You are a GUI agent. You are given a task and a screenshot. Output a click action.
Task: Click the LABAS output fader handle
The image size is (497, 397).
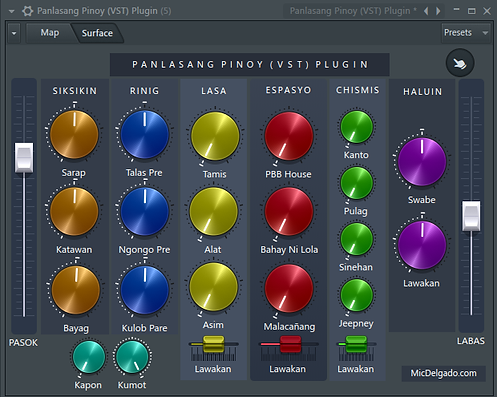coord(471,216)
